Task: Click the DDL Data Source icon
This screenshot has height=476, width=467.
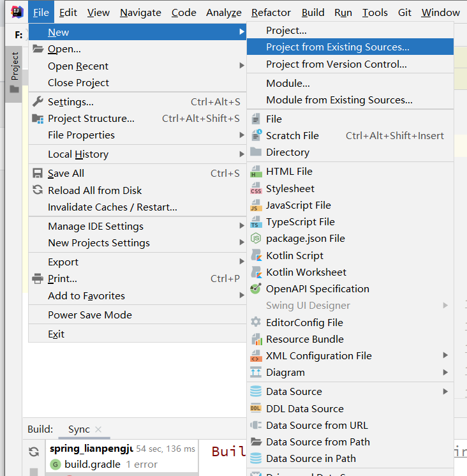Action: coord(255,408)
